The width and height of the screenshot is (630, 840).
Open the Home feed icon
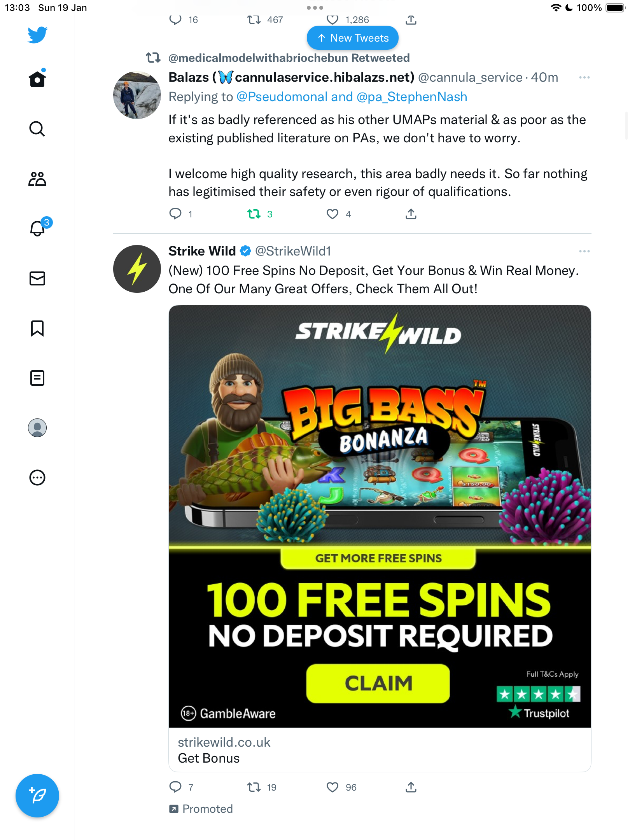pyautogui.click(x=37, y=78)
